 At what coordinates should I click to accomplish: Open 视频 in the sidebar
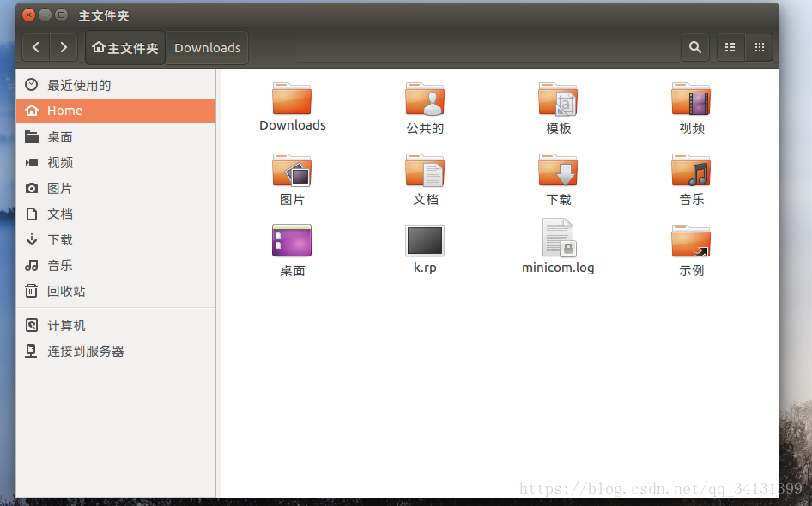point(116,162)
